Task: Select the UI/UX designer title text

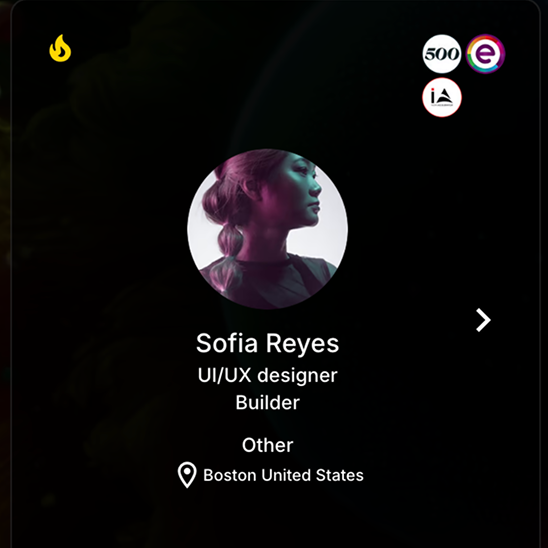Action: [x=267, y=375]
